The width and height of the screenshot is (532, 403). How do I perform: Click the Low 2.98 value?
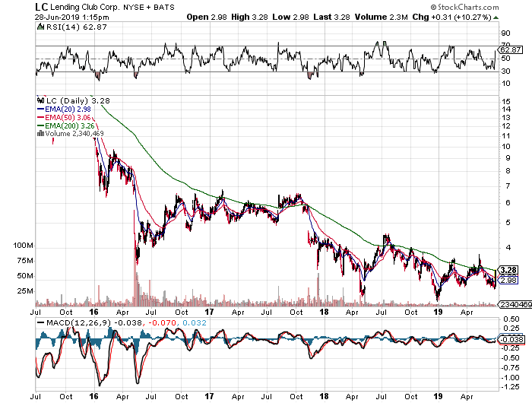tap(290, 17)
